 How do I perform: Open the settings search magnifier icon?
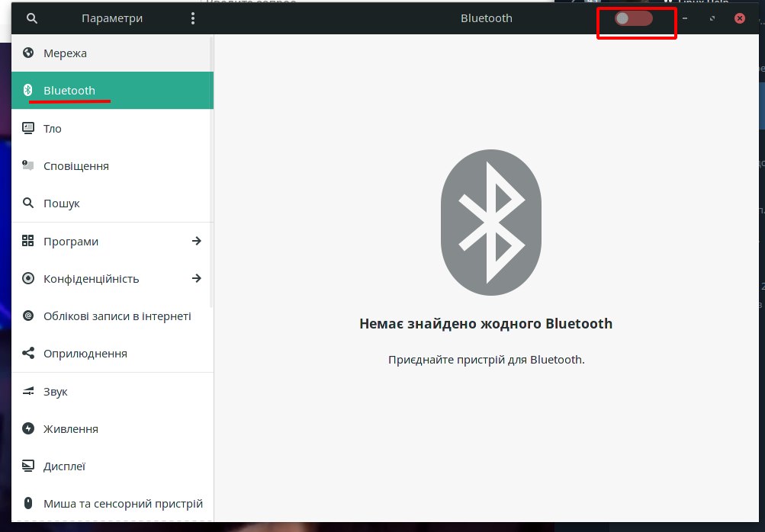[x=32, y=18]
